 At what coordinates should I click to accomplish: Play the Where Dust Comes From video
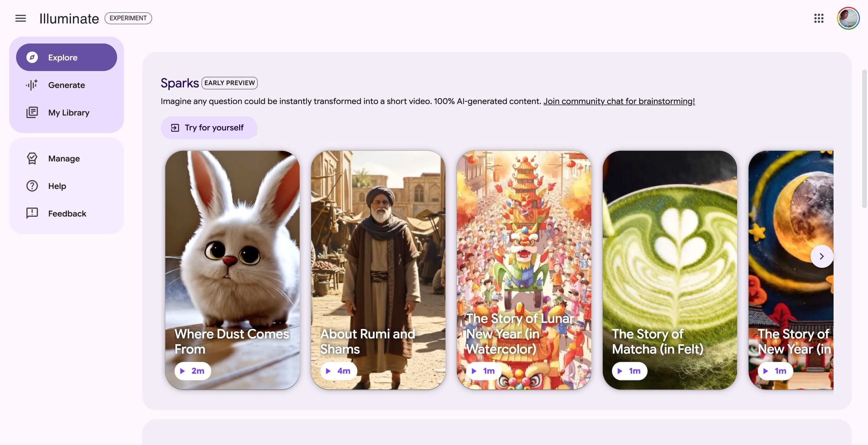point(193,371)
